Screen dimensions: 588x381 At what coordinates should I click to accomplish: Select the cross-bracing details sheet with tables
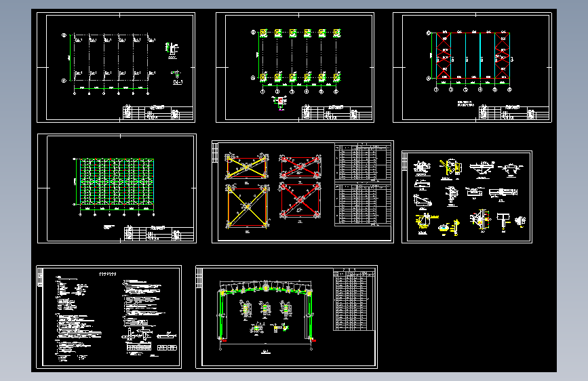tap(302, 192)
